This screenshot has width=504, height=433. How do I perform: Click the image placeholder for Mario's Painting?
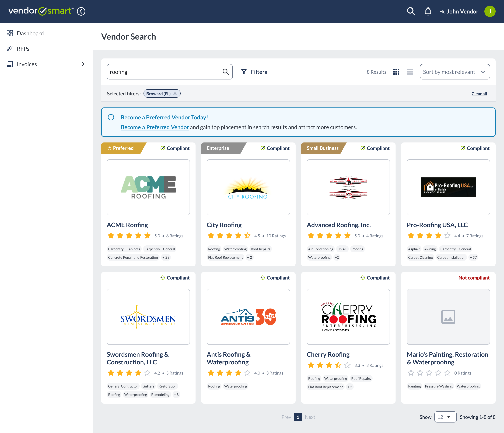click(448, 316)
